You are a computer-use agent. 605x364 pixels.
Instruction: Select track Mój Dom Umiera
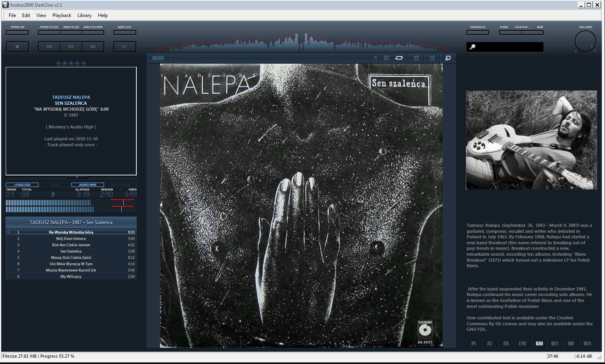pos(71,239)
